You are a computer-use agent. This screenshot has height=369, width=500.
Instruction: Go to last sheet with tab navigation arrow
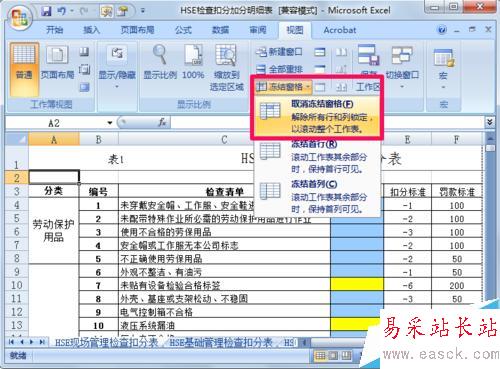(x=42, y=342)
